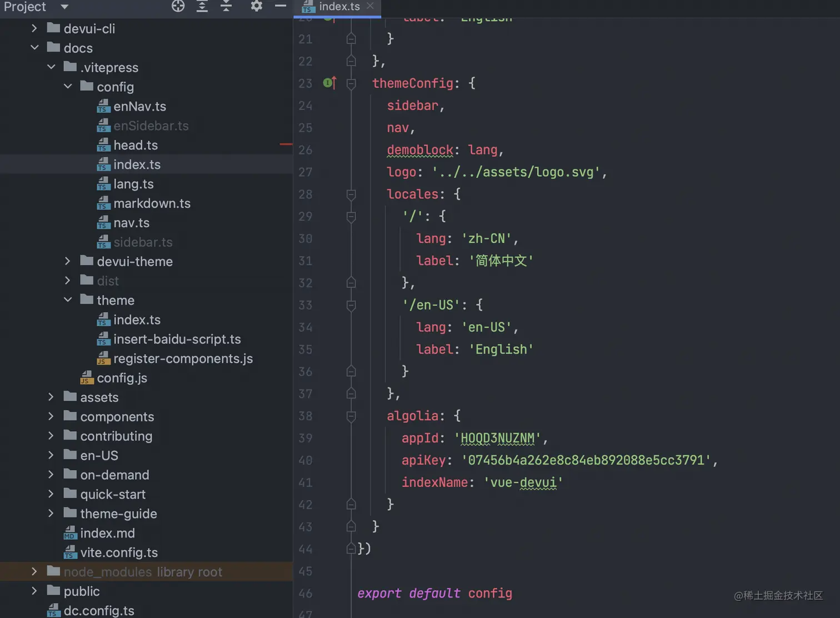Fold the '/' locale block at line 29

[x=351, y=217]
